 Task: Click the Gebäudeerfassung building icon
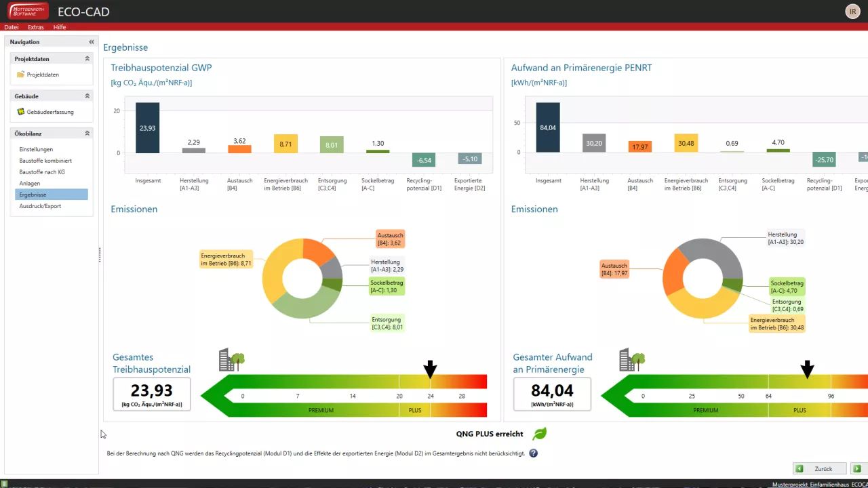(x=21, y=112)
